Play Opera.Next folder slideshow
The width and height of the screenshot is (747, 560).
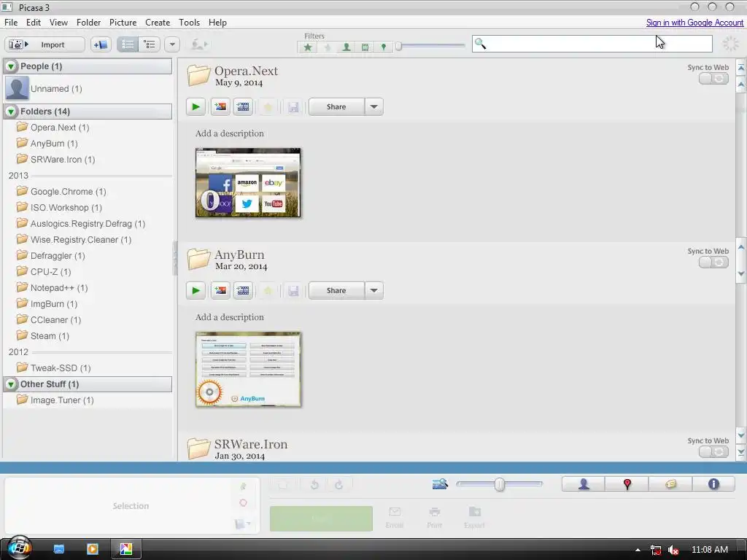(196, 106)
